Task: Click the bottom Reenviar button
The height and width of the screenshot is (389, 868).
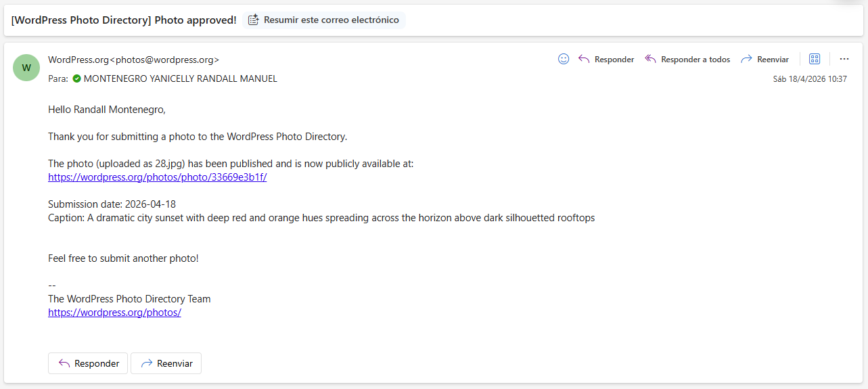Action: click(x=166, y=363)
